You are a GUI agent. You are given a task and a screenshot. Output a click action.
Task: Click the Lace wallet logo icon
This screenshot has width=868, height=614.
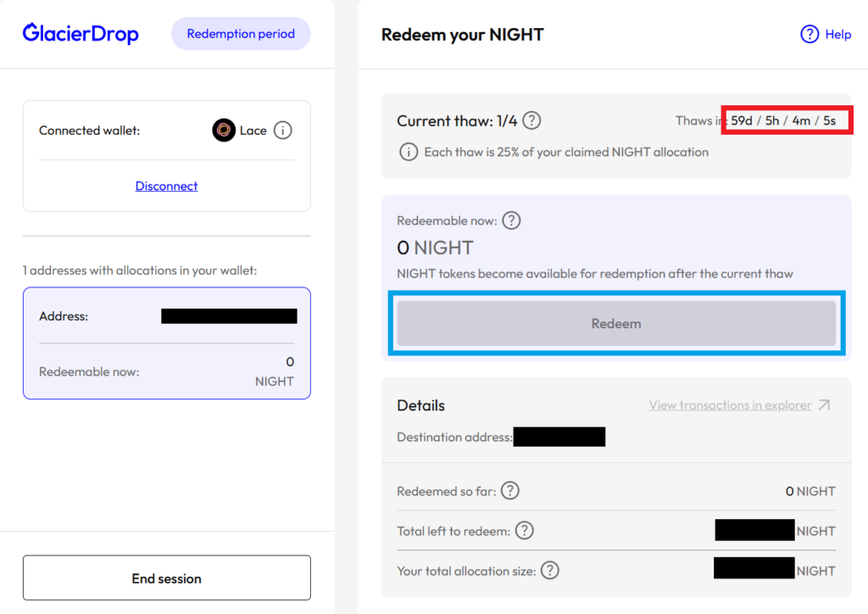(224, 131)
